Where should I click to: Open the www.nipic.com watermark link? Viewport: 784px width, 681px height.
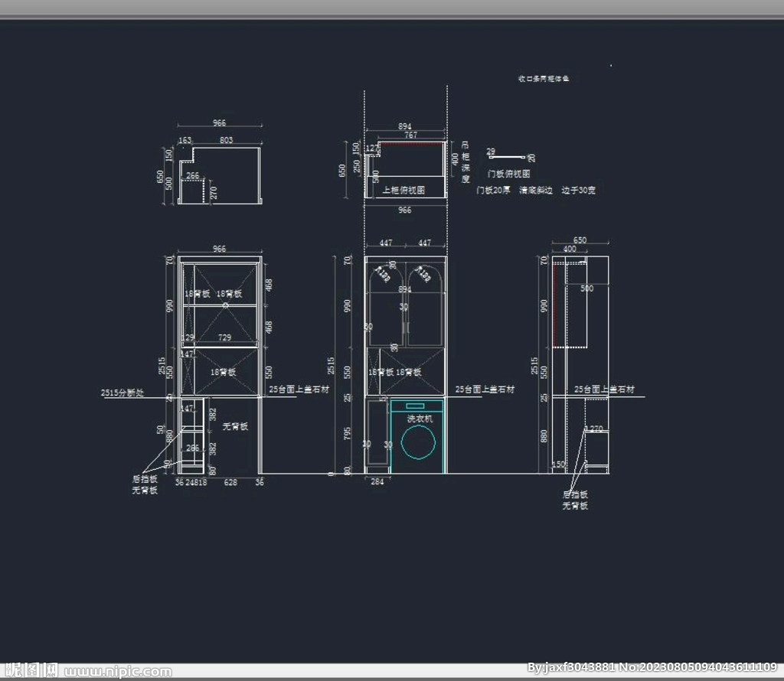point(118,672)
